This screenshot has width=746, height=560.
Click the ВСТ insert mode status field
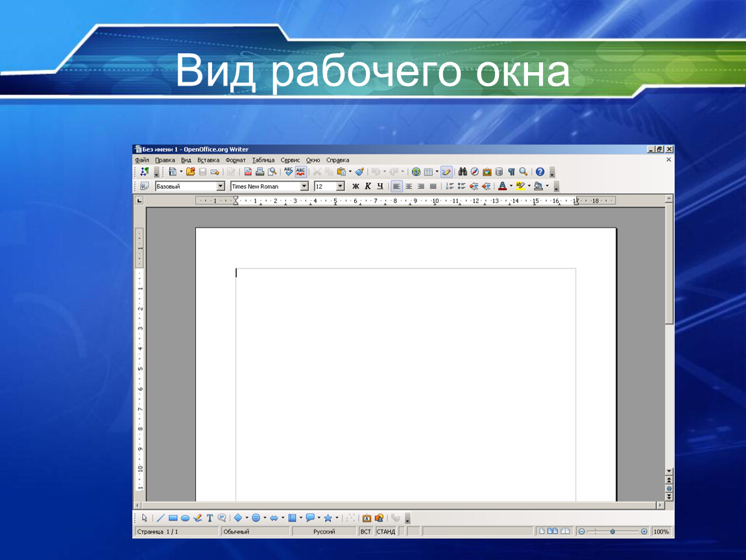coord(366,531)
